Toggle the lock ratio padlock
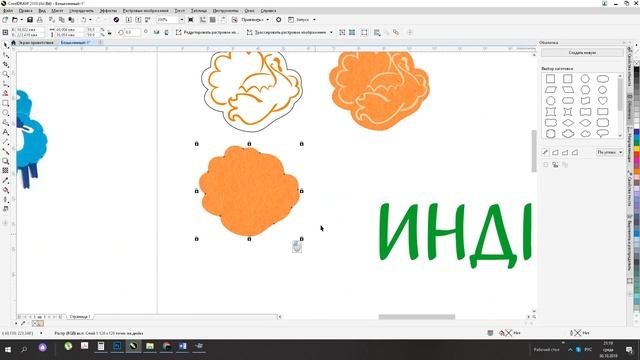 click(x=109, y=32)
